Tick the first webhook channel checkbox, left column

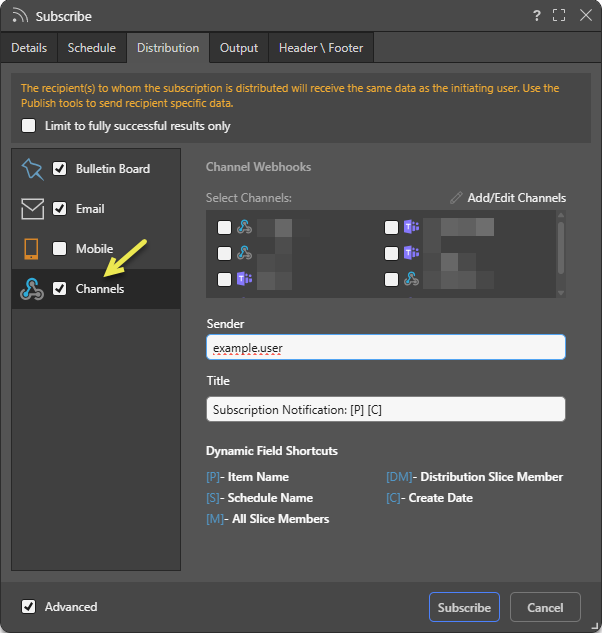[224, 227]
